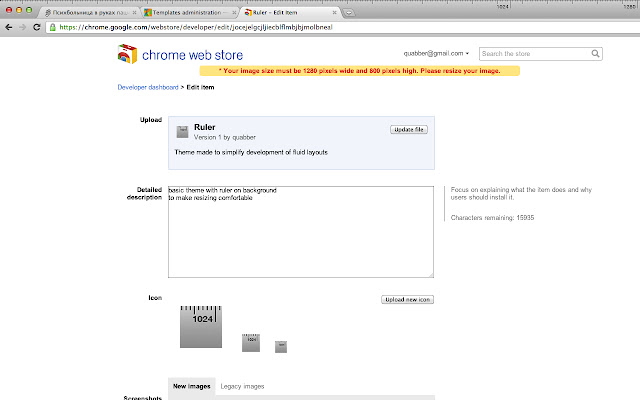
Task: Click the green padlock security icon
Action: pyautogui.click(x=53, y=27)
